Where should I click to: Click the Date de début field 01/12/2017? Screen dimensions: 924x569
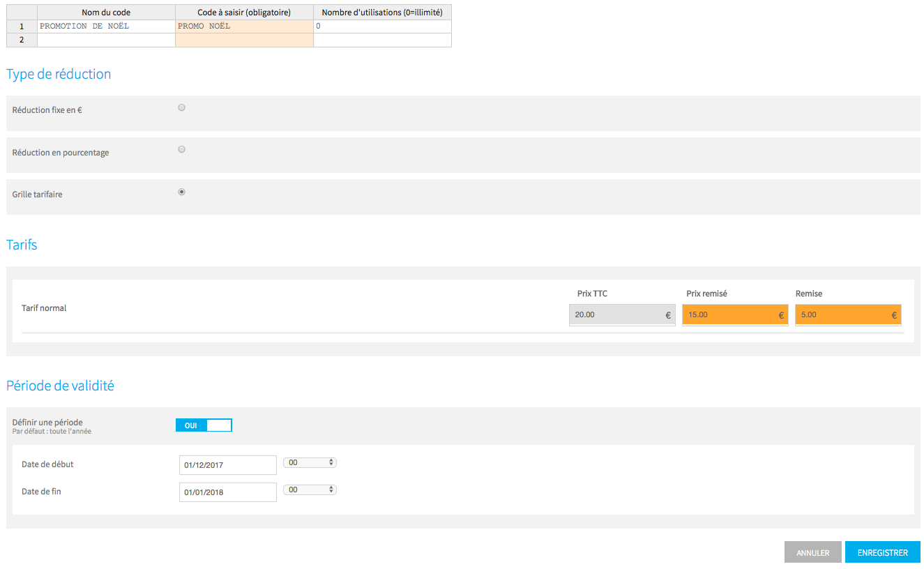point(227,464)
